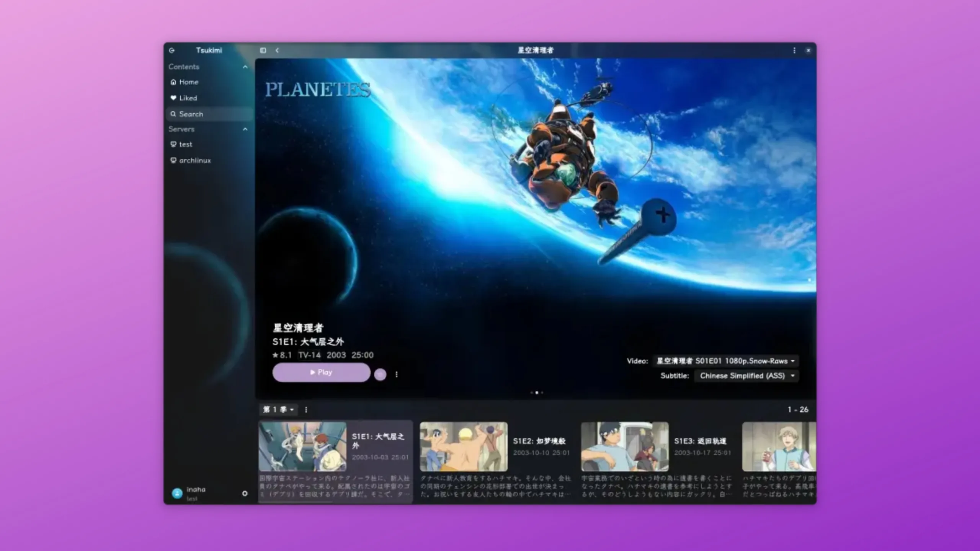Select the archlinux server
Viewport: 980px width, 551px height.
point(209,160)
